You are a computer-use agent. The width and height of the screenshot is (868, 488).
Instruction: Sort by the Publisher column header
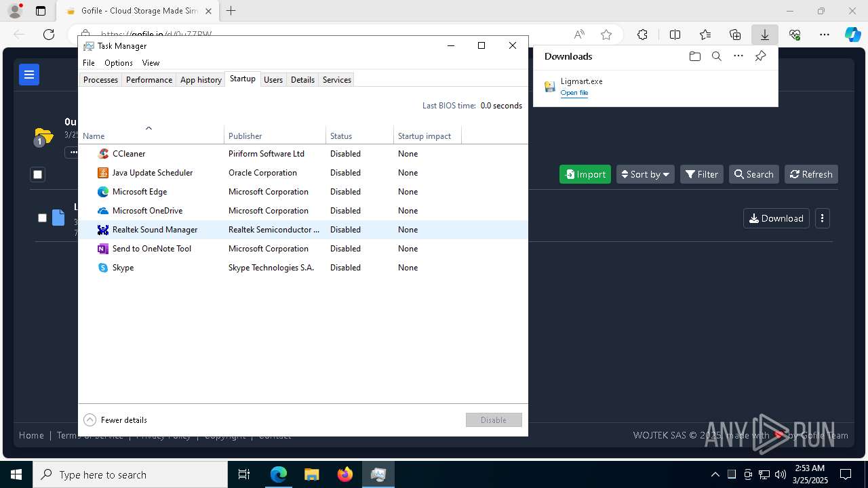tap(275, 136)
